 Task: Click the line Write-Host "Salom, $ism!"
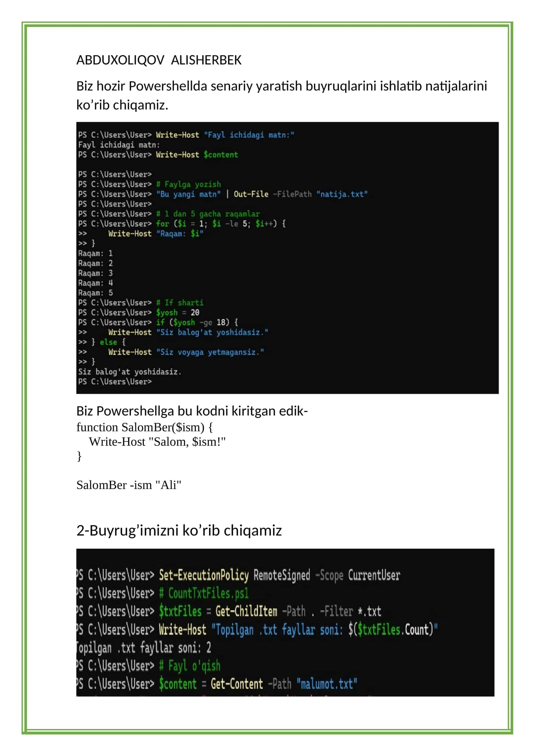(157, 442)
